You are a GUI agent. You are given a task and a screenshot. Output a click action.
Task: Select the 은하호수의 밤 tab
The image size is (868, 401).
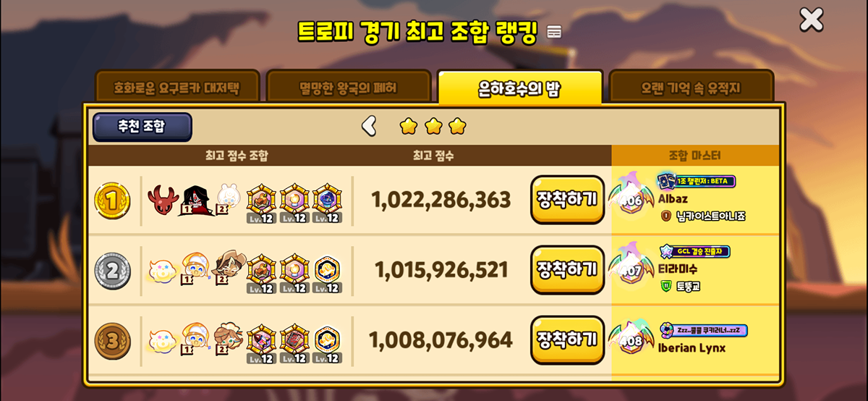coord(519,88)
